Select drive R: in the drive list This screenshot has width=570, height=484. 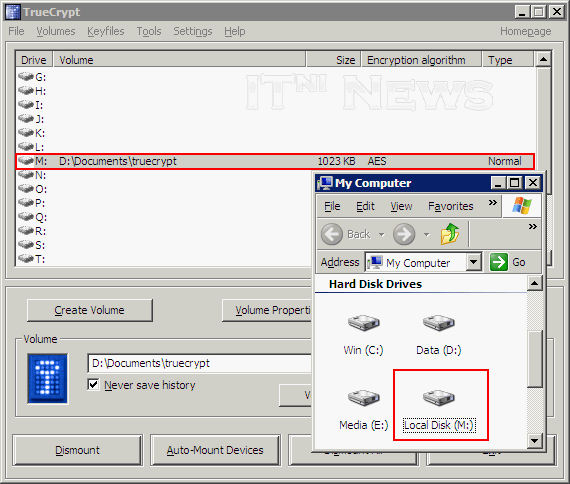[32, 231]
